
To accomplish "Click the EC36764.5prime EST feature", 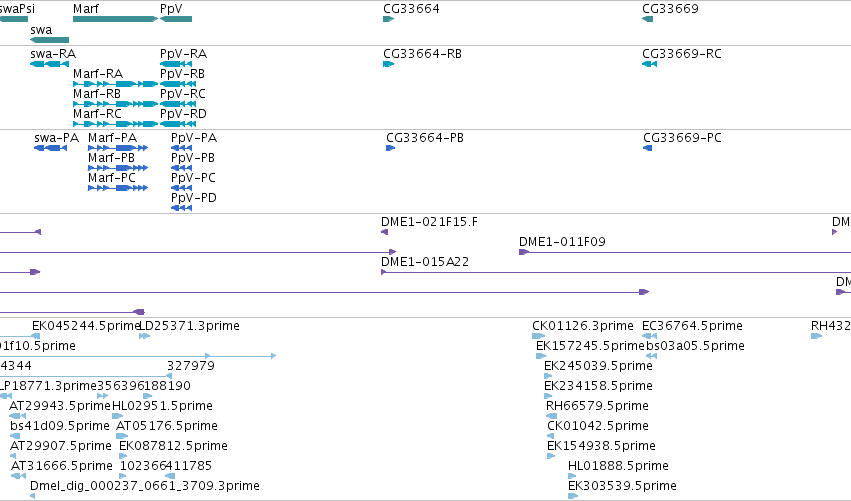I will (650, 336).
